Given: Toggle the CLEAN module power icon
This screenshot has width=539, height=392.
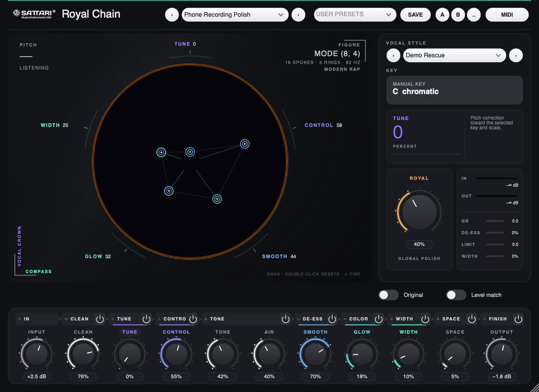Looking at the screenshot, I should (99, 319).
